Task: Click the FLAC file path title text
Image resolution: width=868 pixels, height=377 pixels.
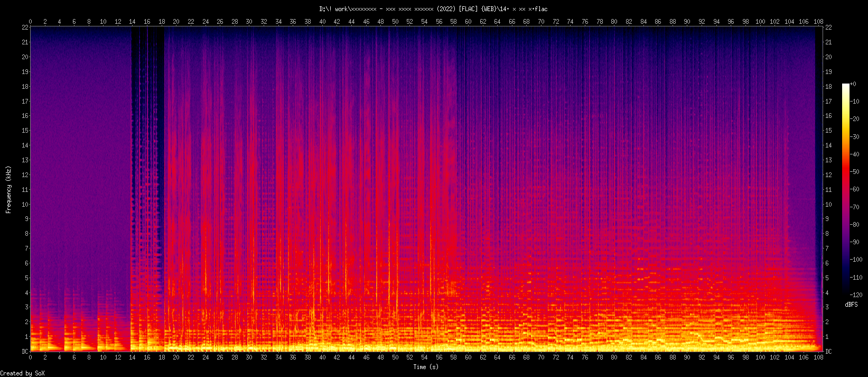Action: (x=433, y=9)
